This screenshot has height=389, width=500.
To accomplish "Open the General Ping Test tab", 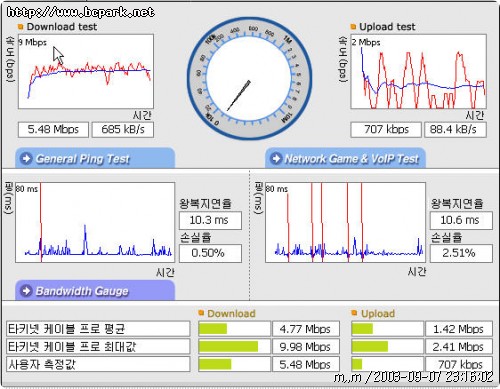I will click(x=95, y=158).
